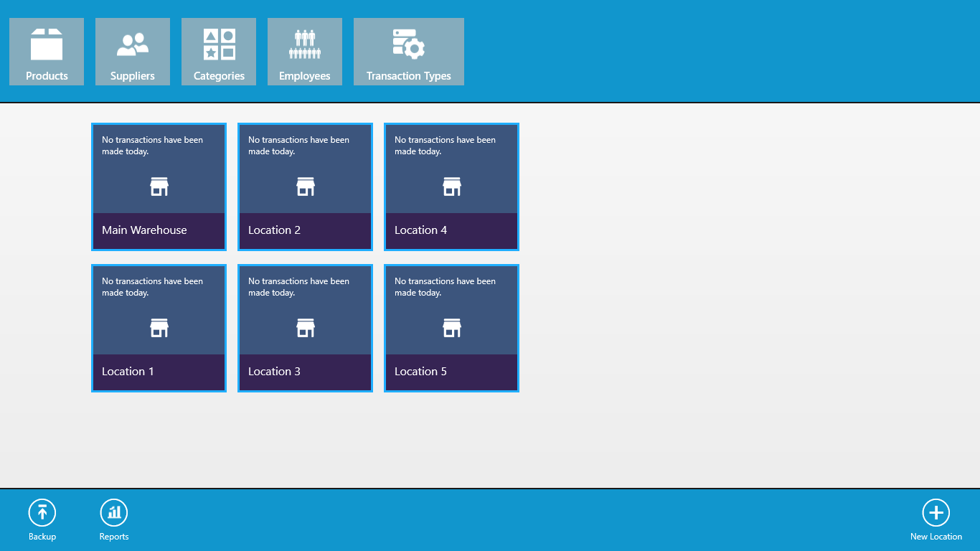Select the Location 2 tile
The width and height of the screenshot is (980, 551).
[305, 187]
